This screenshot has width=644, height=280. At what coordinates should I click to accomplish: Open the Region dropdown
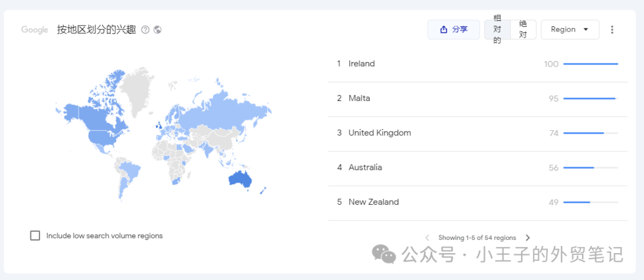tap(569, 30)
